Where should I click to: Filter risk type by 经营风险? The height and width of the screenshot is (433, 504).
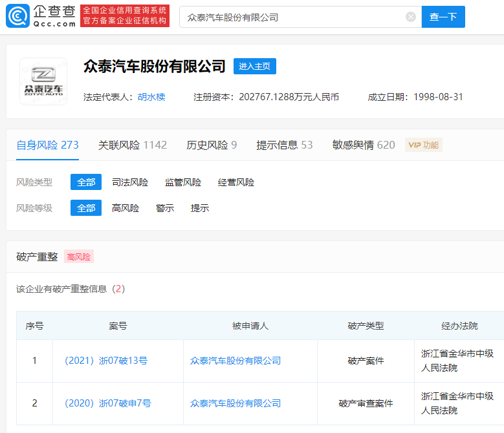pos(236,182)
